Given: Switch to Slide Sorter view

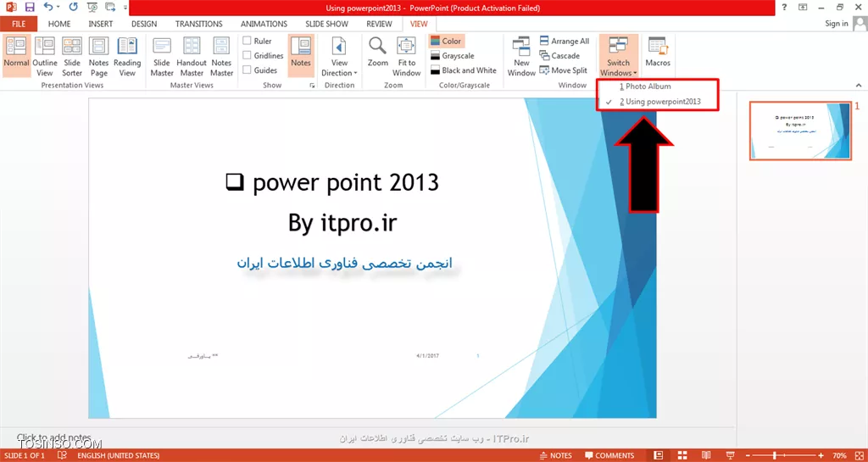Looking at the screenshot, I should pyautogui.click(x=72, y=56).
